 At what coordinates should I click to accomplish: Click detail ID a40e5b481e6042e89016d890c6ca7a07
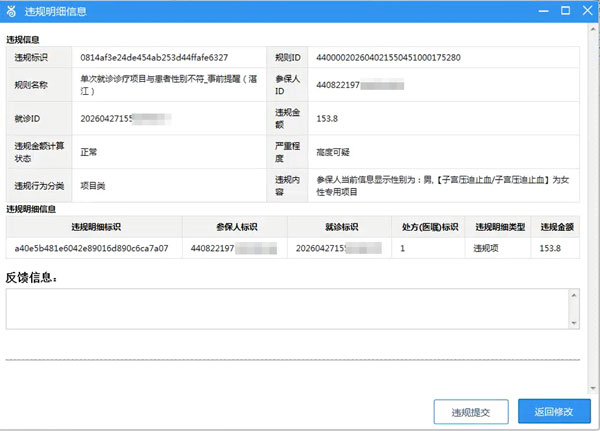coord(91,248)
